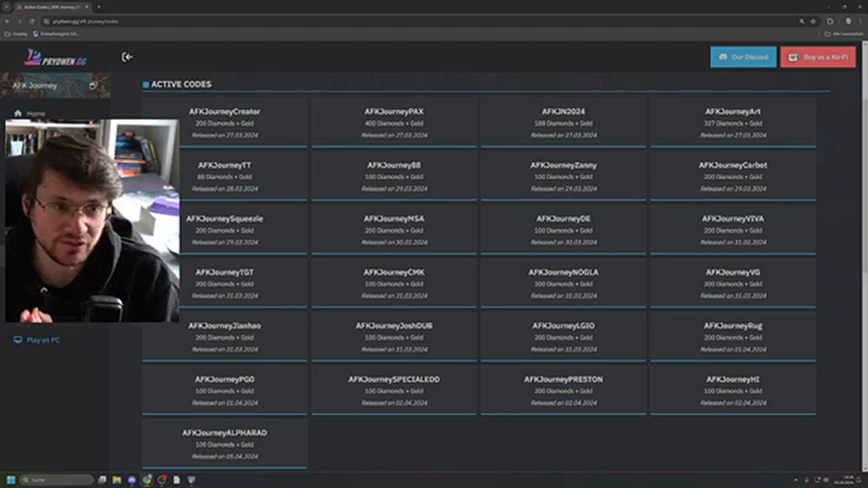Open the Discord taskbar icon

132,480
